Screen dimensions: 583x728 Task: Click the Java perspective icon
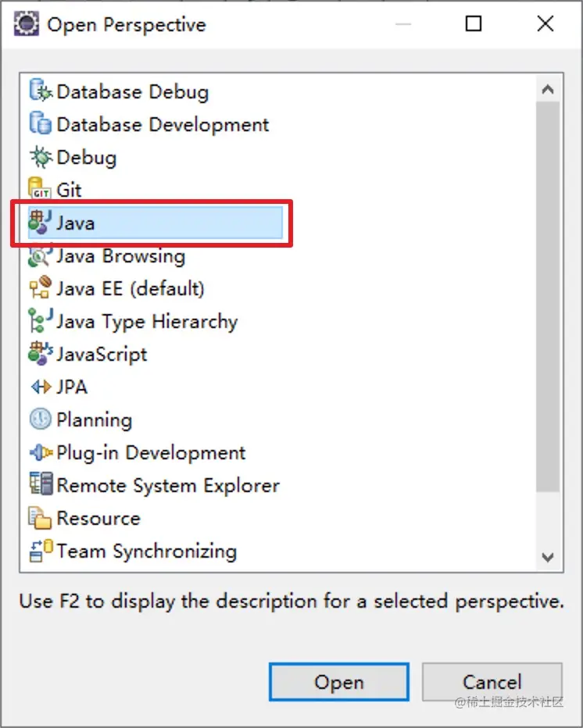coord(41,223)
